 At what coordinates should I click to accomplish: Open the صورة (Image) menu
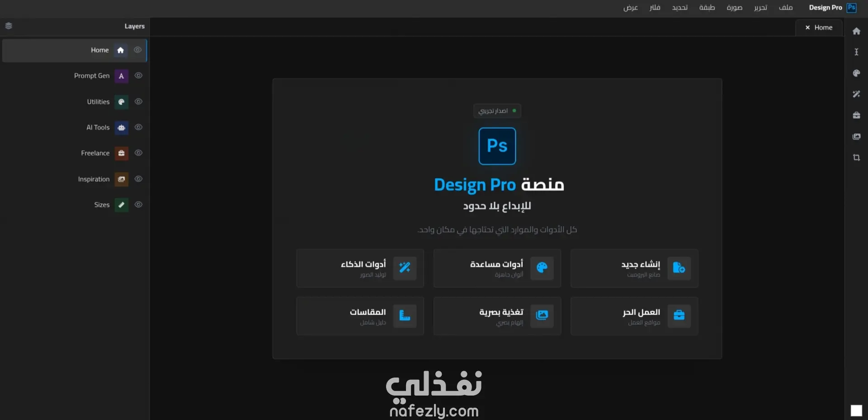pos(734,7)
